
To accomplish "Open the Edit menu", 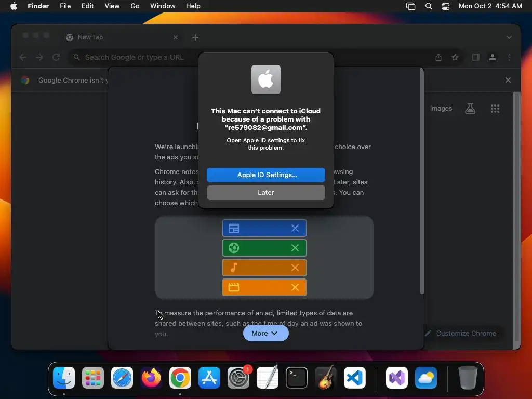I will pos(87,6).
